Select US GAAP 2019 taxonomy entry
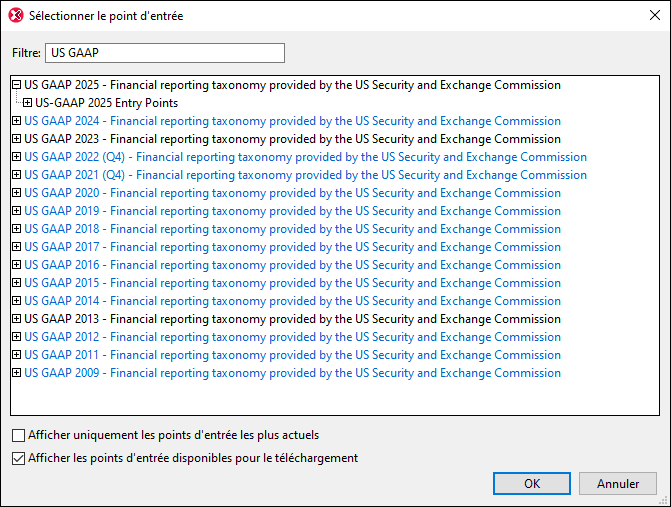Viewport: 671px width, 507px height. 292,211
